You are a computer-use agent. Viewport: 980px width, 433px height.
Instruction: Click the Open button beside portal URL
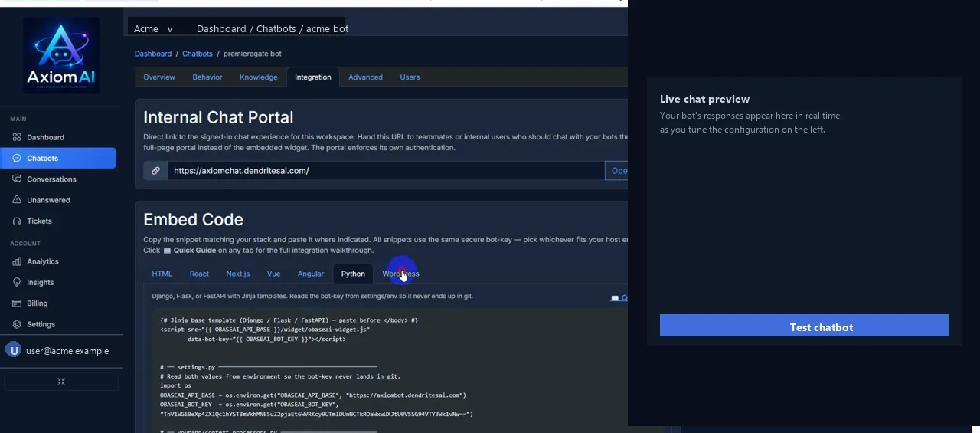(x=616, y=171)
